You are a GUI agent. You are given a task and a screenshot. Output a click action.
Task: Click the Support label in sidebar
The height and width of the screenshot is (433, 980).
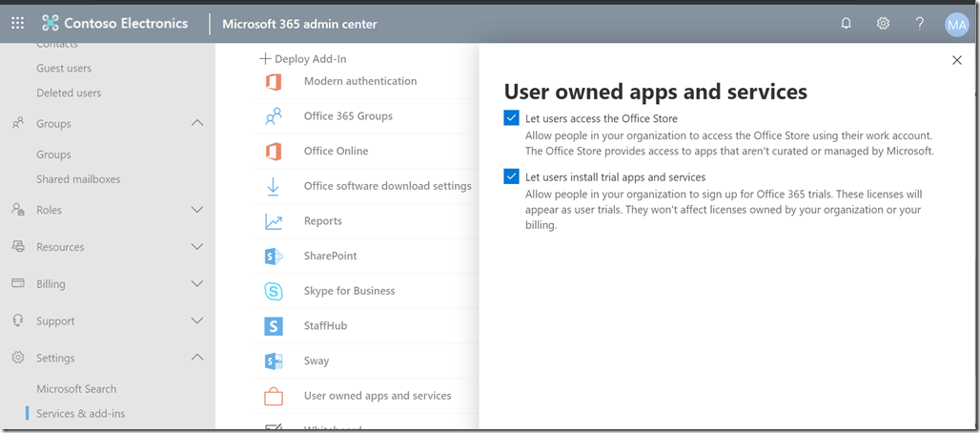point(55,321)
